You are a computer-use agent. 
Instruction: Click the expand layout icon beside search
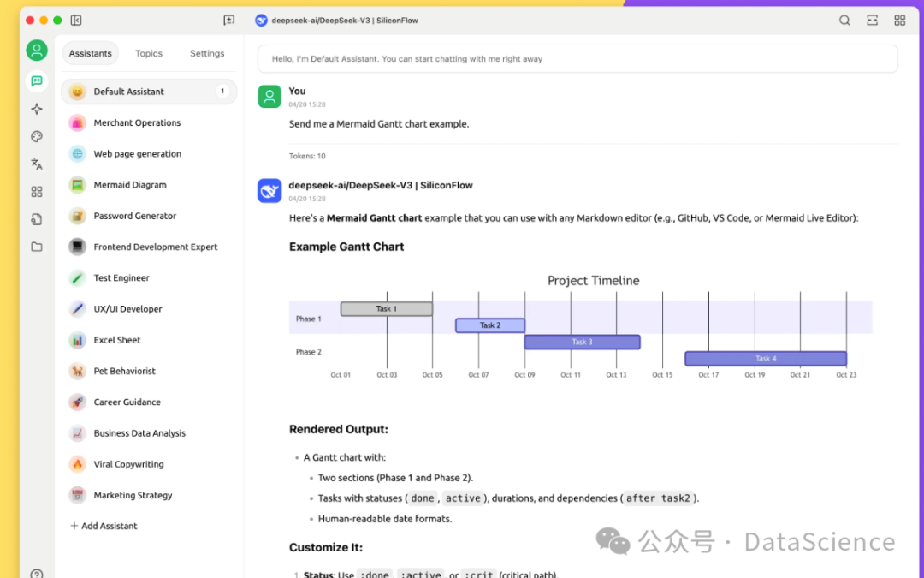point(872,20)
